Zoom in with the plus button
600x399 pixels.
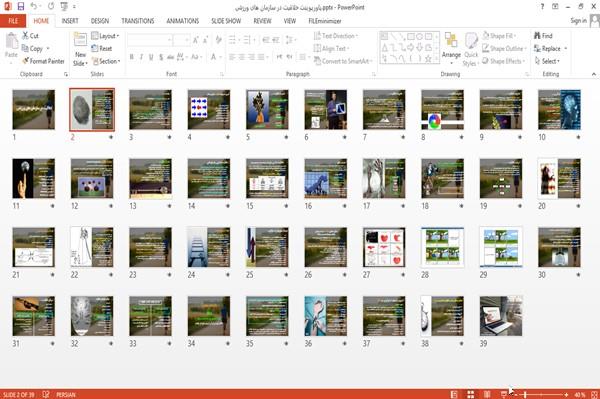coord(566,394)
